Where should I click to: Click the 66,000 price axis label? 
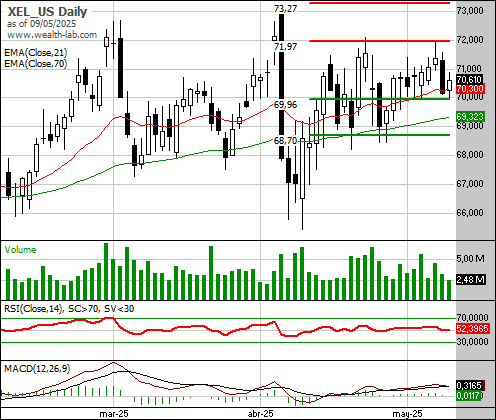click(470, 213)
